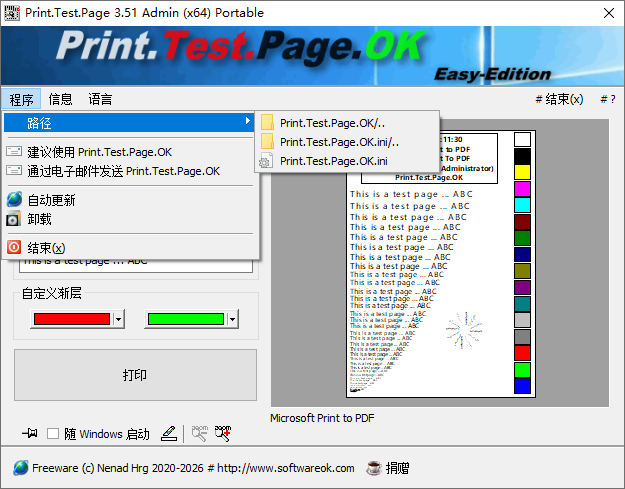Click the 打印 print button

pyautogui.click(x=136, y=375)
